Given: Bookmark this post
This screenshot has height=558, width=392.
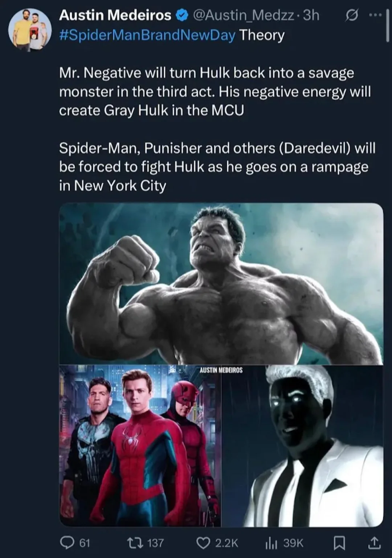Looking at the screenshot, I should [x=339, y=543].
